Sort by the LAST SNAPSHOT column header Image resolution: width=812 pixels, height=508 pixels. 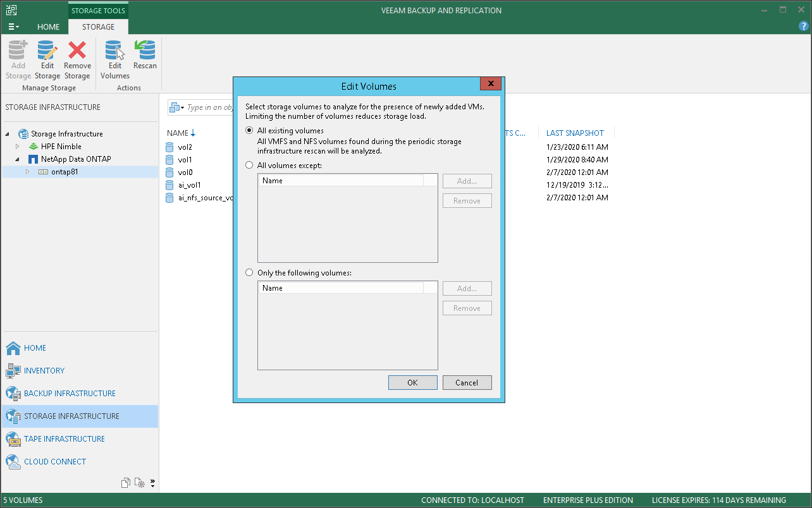point(575,133)
